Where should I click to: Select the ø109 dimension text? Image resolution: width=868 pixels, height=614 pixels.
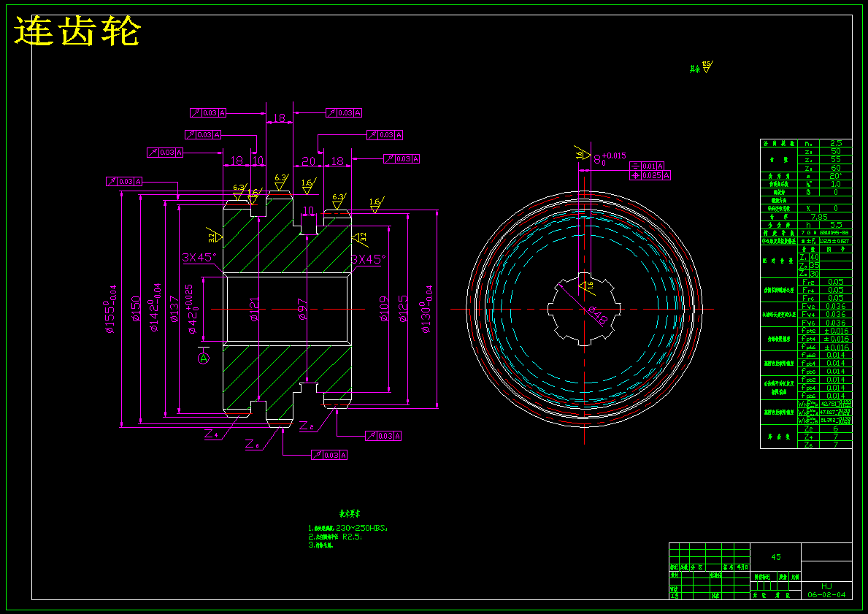click(x=383, y=309)
